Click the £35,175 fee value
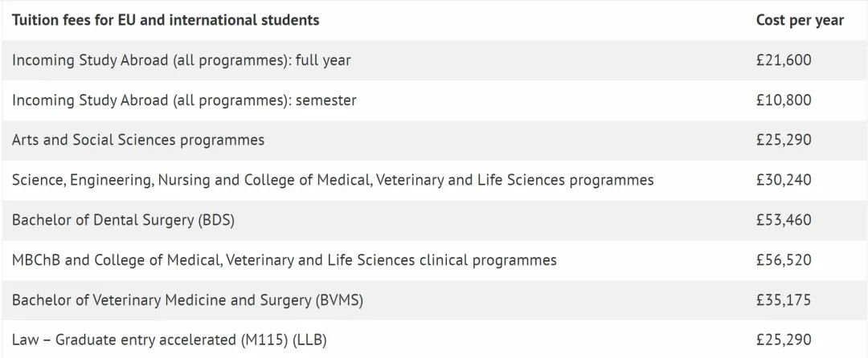868x358 pixels. tap(784, 300)
